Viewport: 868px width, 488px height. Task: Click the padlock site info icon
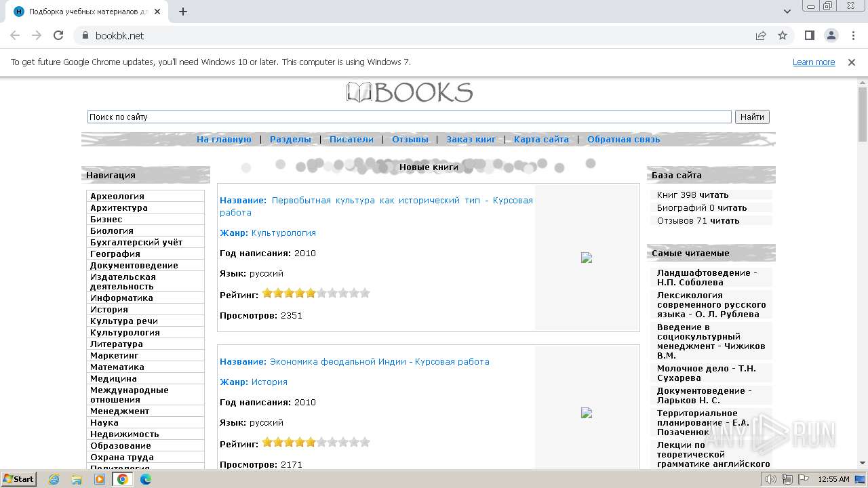coord(85,35)
